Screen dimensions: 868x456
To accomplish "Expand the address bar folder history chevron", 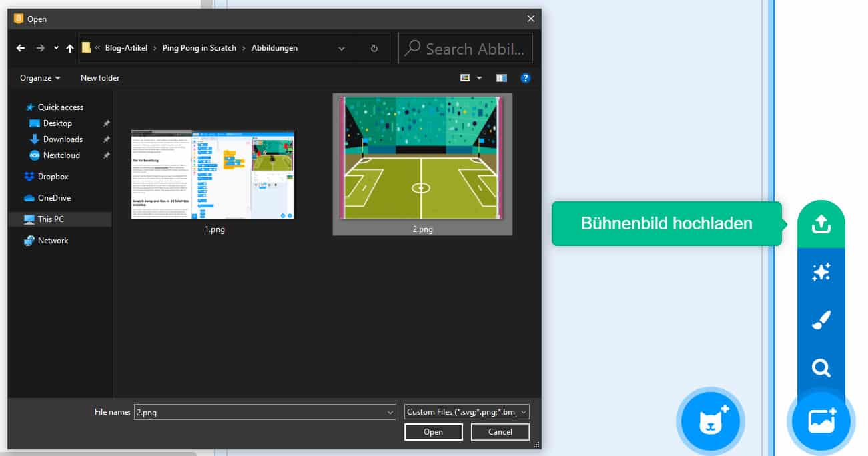I will tap(341, 48).
